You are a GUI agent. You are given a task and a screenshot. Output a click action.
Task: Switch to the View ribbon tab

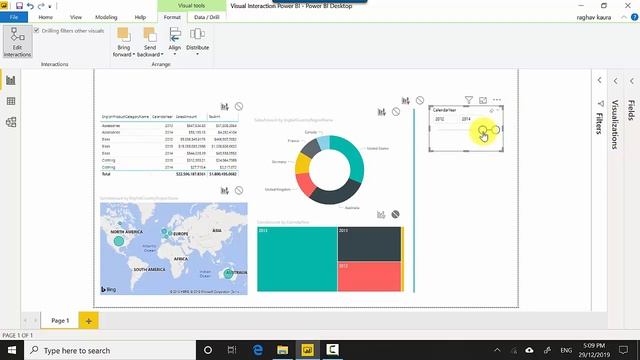pyautogui.click(x=76, y=17)
